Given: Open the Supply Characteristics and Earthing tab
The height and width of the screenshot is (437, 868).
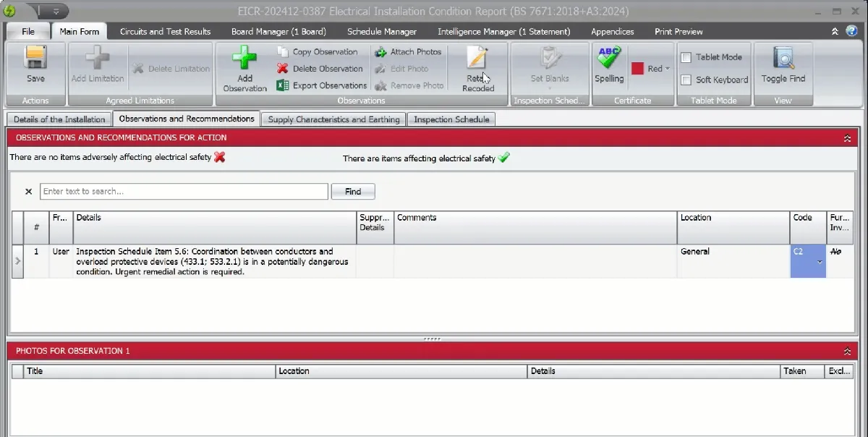Looking at the screenshot, I should (x=333, y=119).
